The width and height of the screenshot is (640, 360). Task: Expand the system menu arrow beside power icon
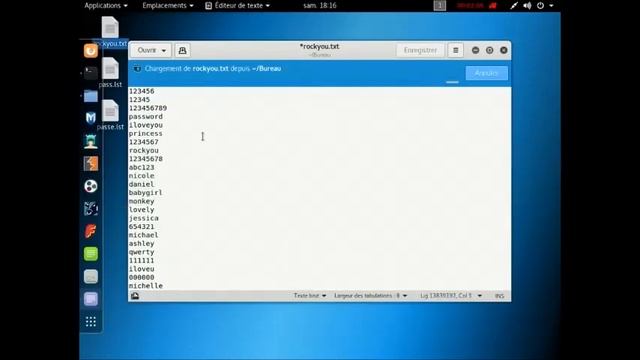tap(551, 6)
